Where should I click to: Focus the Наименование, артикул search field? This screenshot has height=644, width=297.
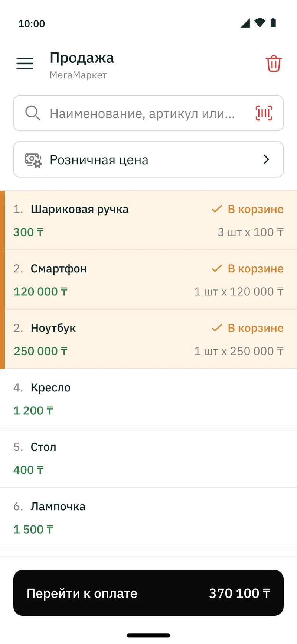148,113
